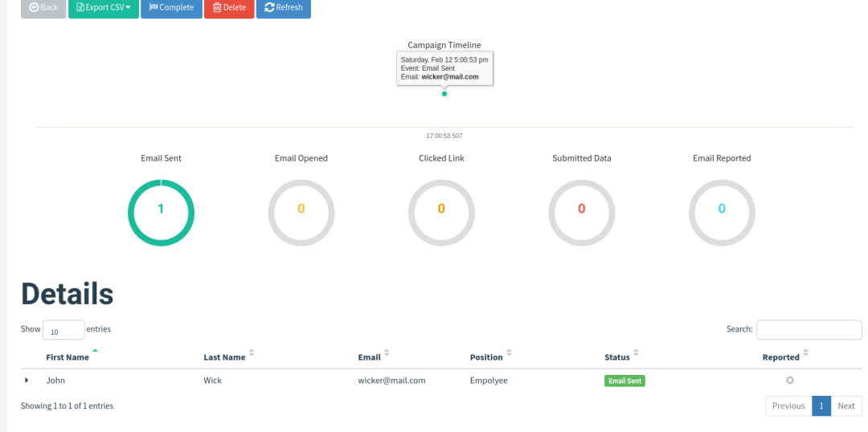868x432 pixels.
Task: Open the Show entries count selector
Action: click(63, 330)
